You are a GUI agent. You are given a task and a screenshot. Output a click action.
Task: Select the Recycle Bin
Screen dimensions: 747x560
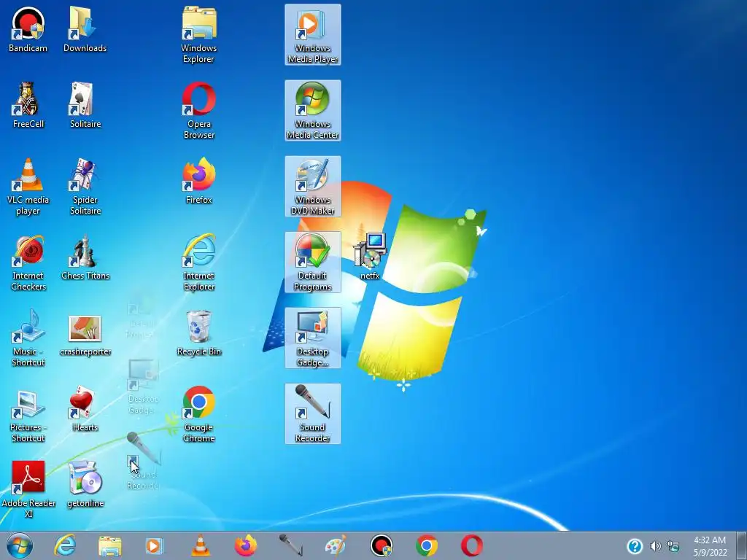tap(198, 332)
